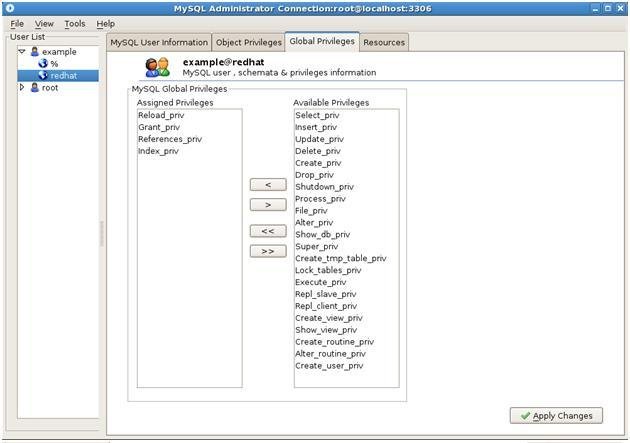Select Execute_priv in Available Privileges
630x443 pixels.
[321, 282]
